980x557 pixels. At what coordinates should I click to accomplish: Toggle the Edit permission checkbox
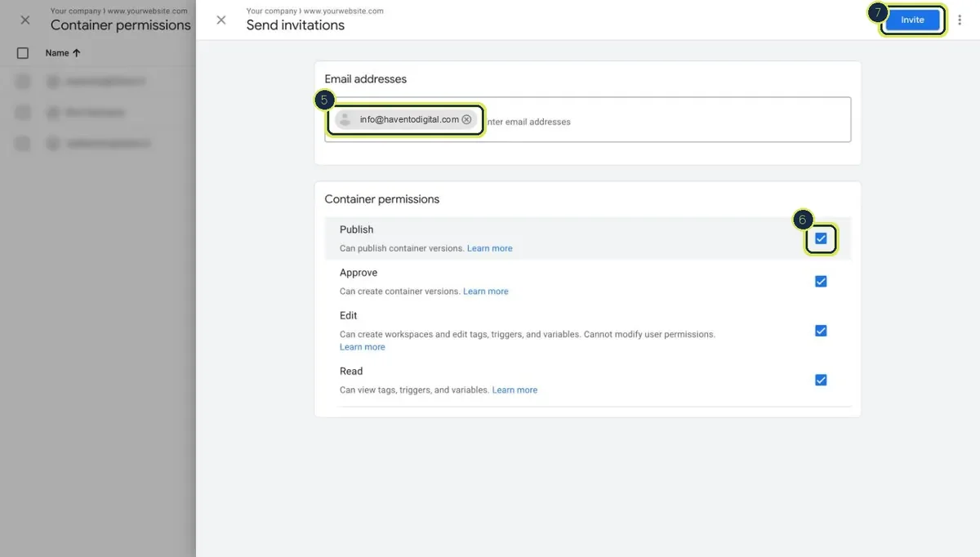[x=821, y=331]
